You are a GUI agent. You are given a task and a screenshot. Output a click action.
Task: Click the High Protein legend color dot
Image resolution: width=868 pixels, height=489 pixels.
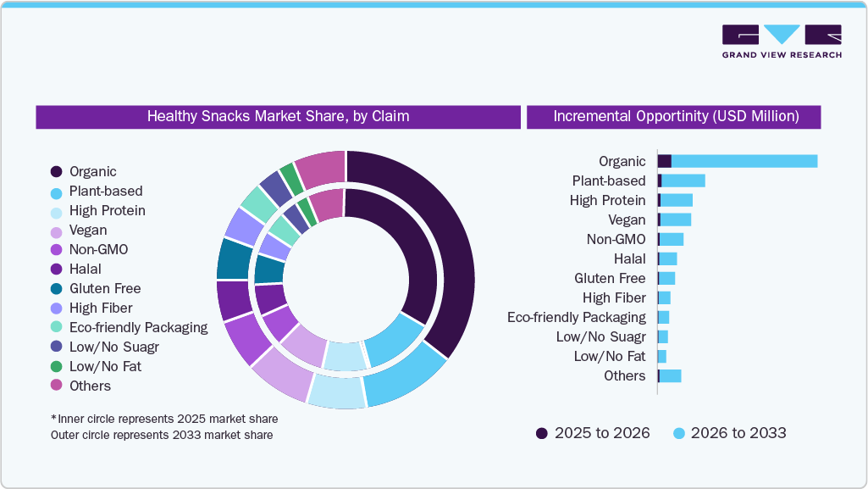[57, 213]
